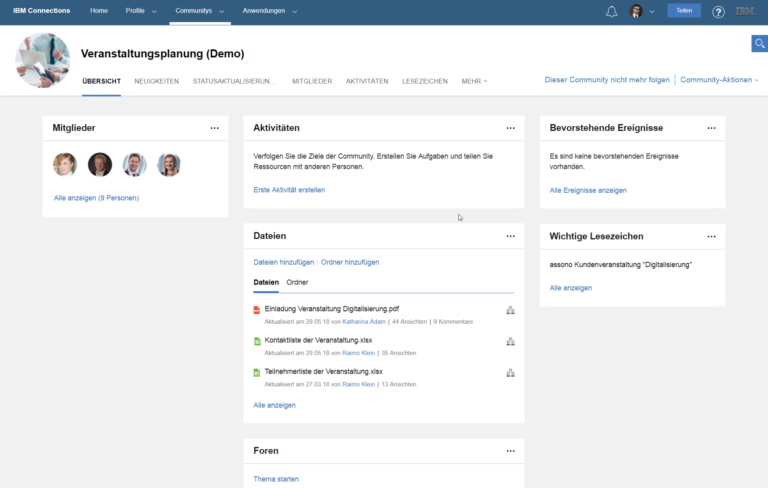Open first member's profile photo
The height and width of the screenshot is (488, 768).
point(65,164)
